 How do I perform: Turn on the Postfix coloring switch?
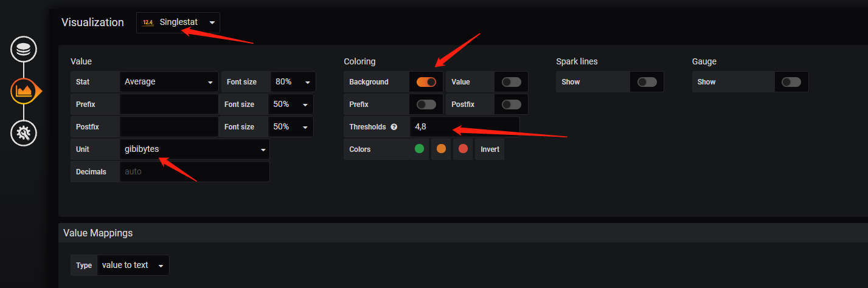click(x=511, y=105)
